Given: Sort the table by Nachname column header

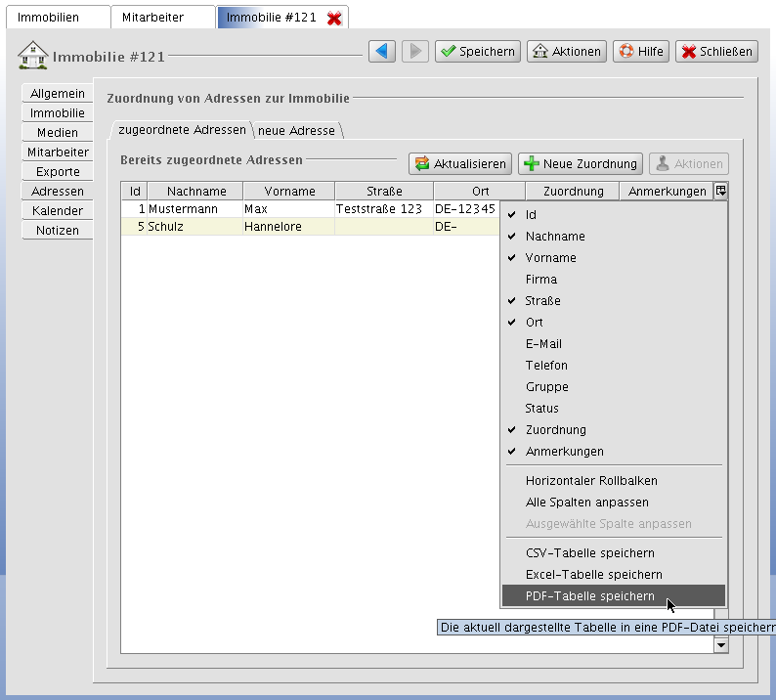Looking at the screenshot, I should (x=195, y=192).
